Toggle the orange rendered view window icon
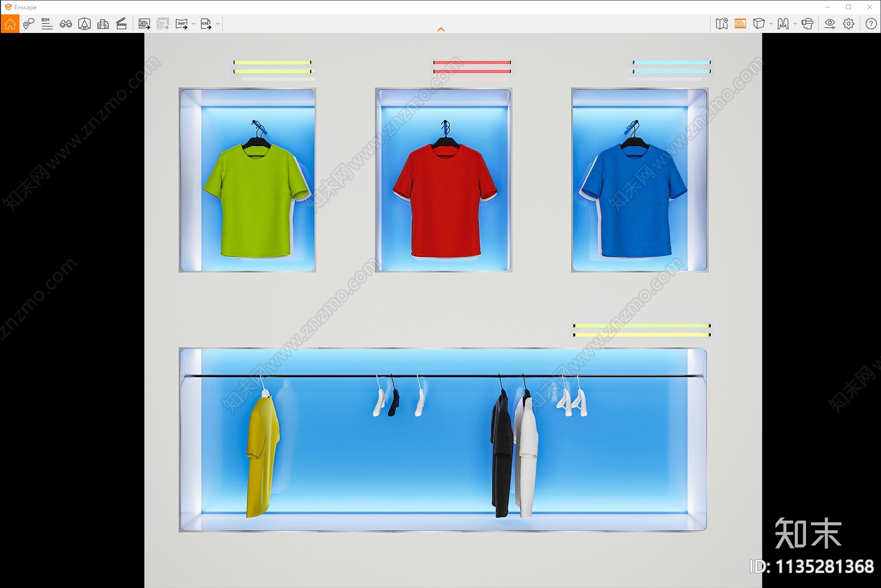Image resolution: width=881 pixels, height=588 pixels. [740, 24]
